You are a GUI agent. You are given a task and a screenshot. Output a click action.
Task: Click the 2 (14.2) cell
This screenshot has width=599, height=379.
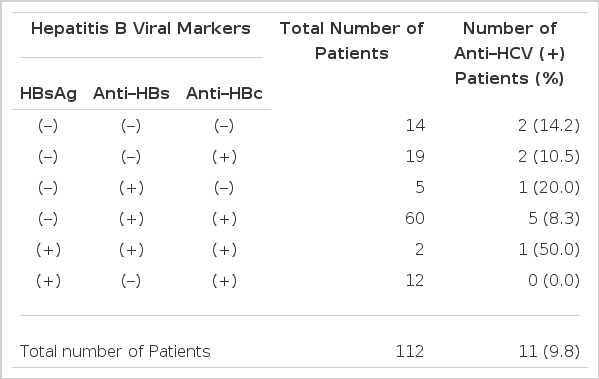tap(549, 125)
